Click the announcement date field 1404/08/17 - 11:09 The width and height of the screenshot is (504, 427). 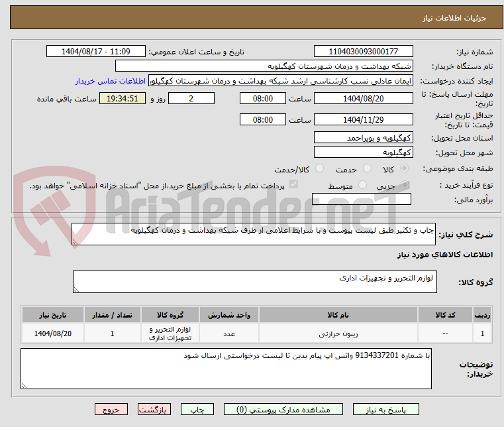96,51
